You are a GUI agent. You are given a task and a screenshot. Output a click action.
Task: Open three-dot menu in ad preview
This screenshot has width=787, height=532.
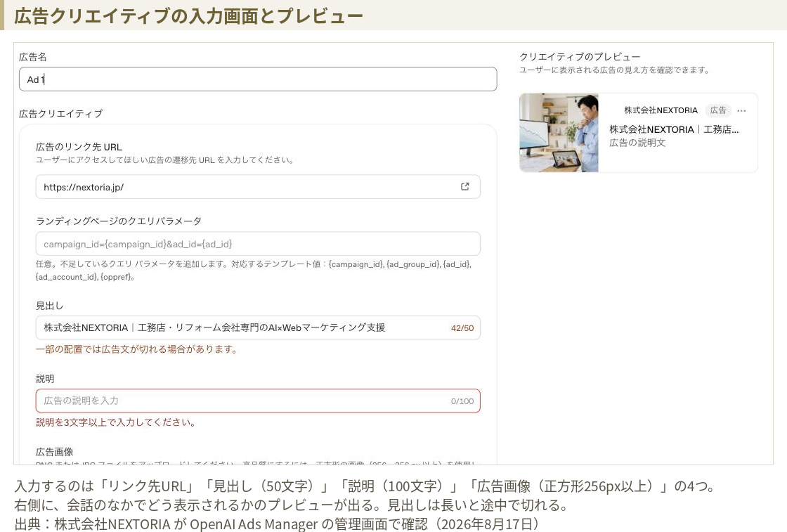pyautogui.click(x=741, y=111)
